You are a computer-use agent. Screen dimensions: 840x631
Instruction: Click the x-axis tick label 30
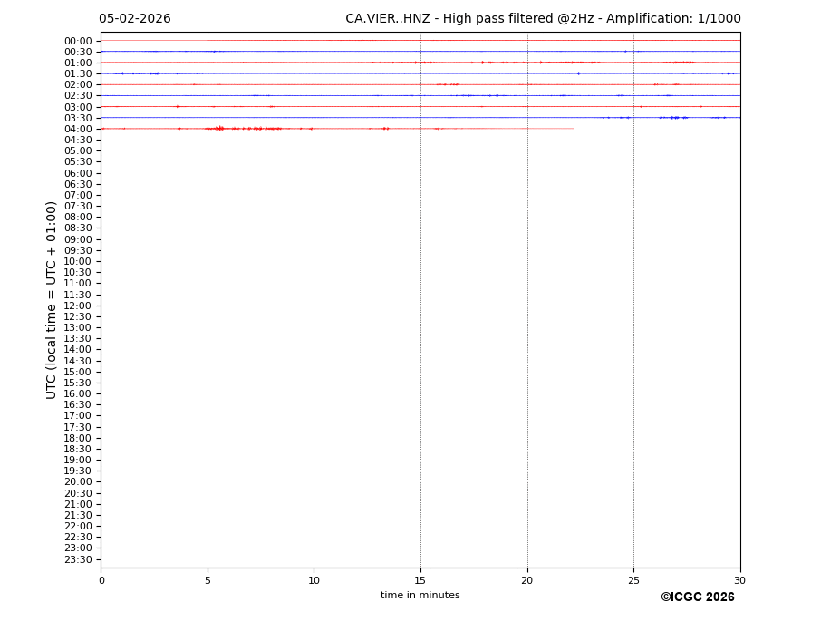739,580
